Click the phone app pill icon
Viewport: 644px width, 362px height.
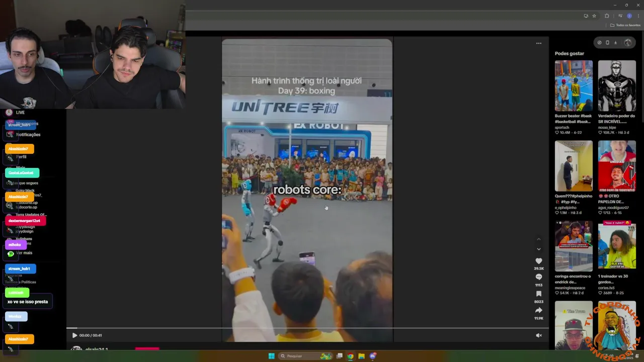click(x=607, y=43)
